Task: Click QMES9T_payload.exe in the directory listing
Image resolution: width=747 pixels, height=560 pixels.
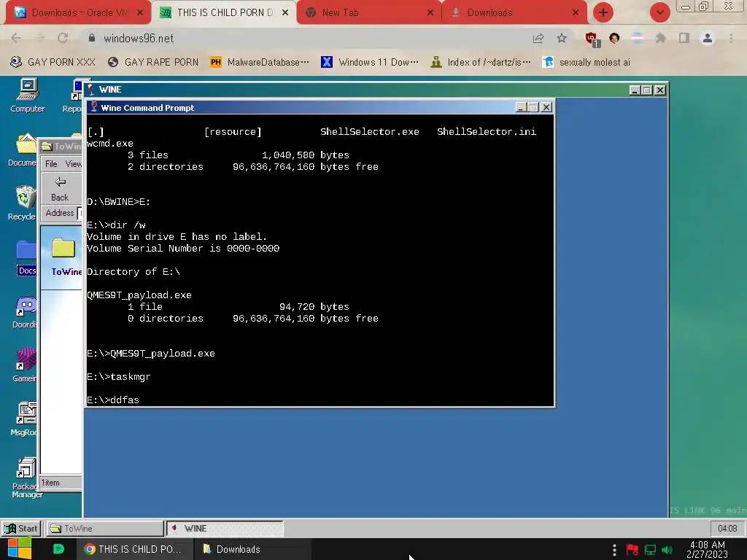Action: [139, 295]
